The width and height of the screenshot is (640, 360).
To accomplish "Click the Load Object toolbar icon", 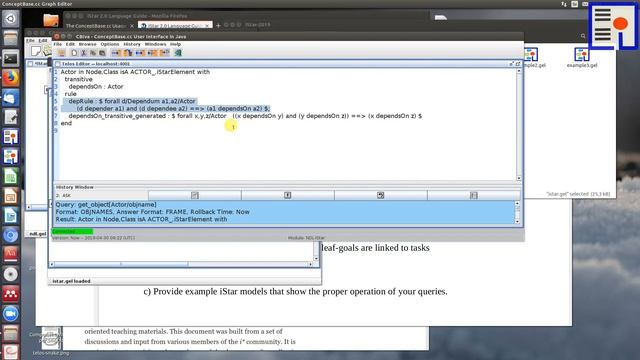I will (152, 53).
